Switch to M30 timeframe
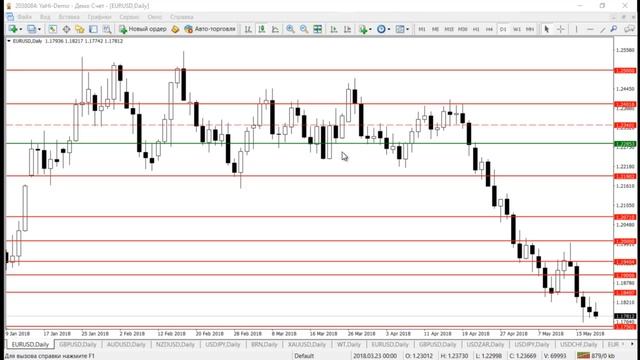640x360 pixels. tap(462, 29)
